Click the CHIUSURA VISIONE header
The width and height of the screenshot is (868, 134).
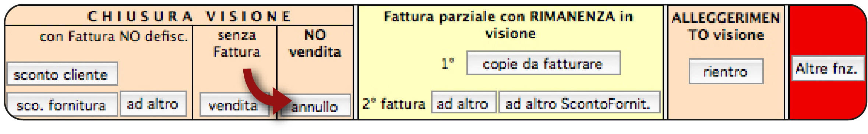coord(190,16)
